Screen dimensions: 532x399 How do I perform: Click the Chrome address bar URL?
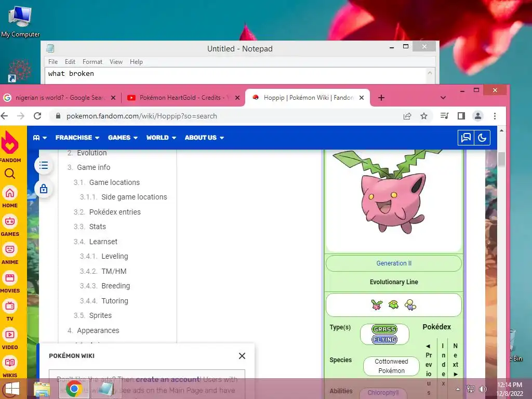point(141,116)
